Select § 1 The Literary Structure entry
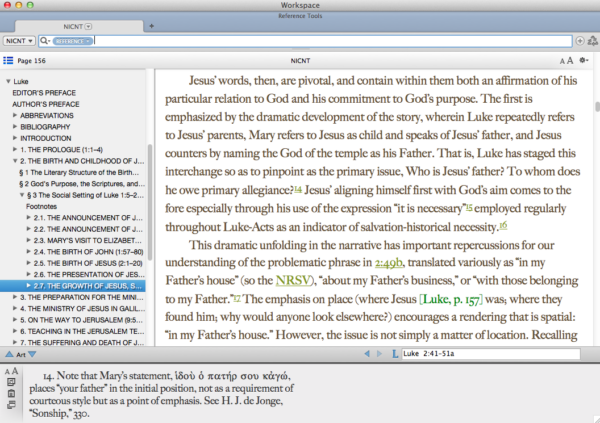Screen dimensions: 600x423 click(x=79, y=172)
